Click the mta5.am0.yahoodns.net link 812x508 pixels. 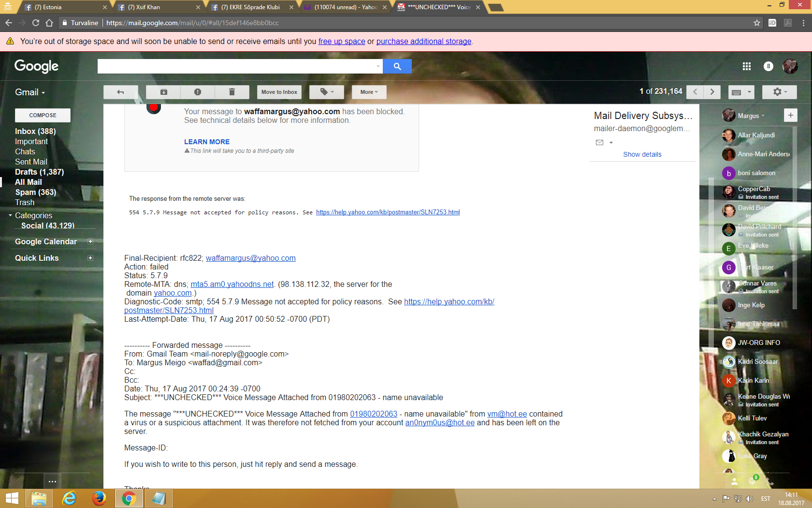(x=232, y=284)
